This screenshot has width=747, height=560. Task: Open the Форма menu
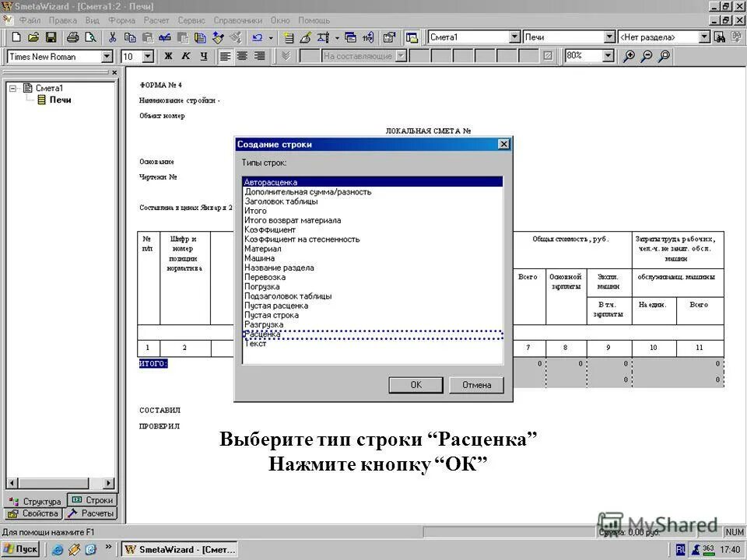point(121,20)
